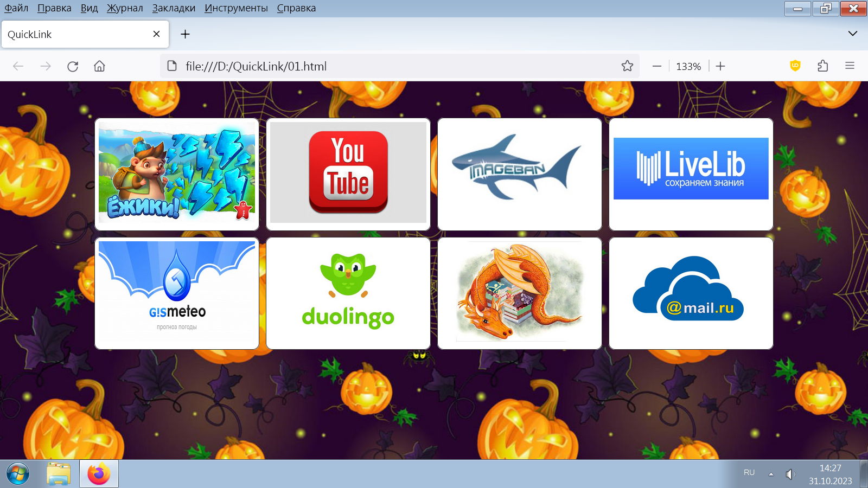The image size is (868, 488).
Task: Expand the list all tabs chevron
Action: pos(852,34)
